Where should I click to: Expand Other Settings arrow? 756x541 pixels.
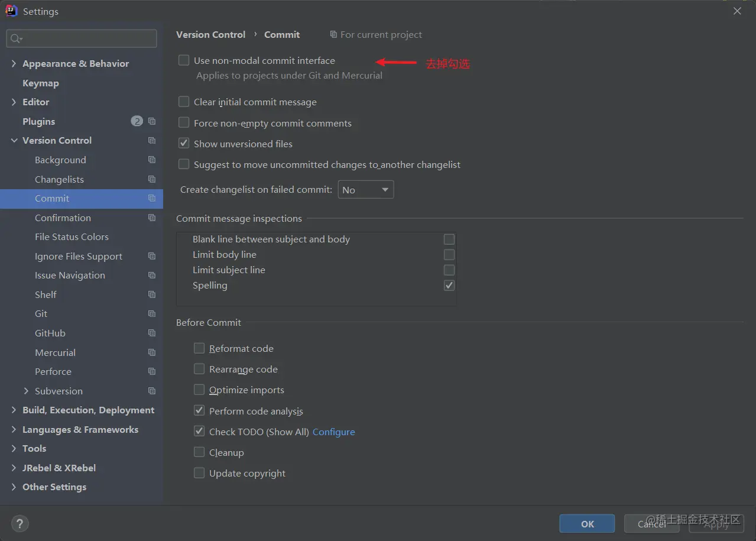pyautogui.click(x=14, y=487)
